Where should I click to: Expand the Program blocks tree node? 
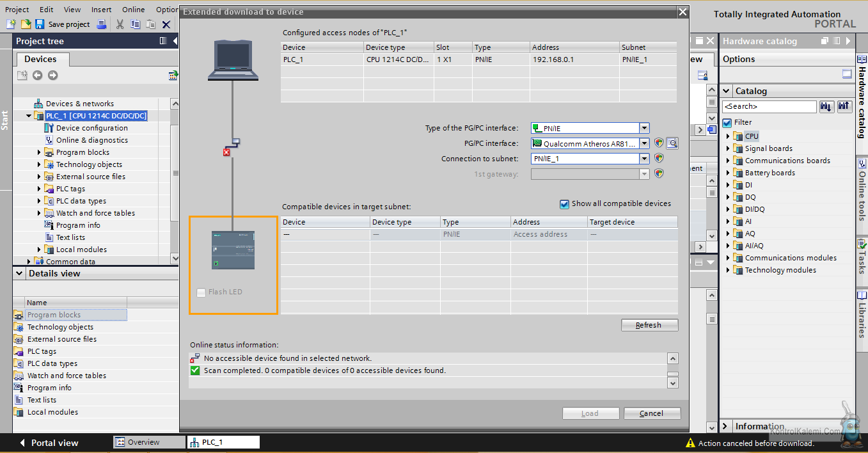39,152
